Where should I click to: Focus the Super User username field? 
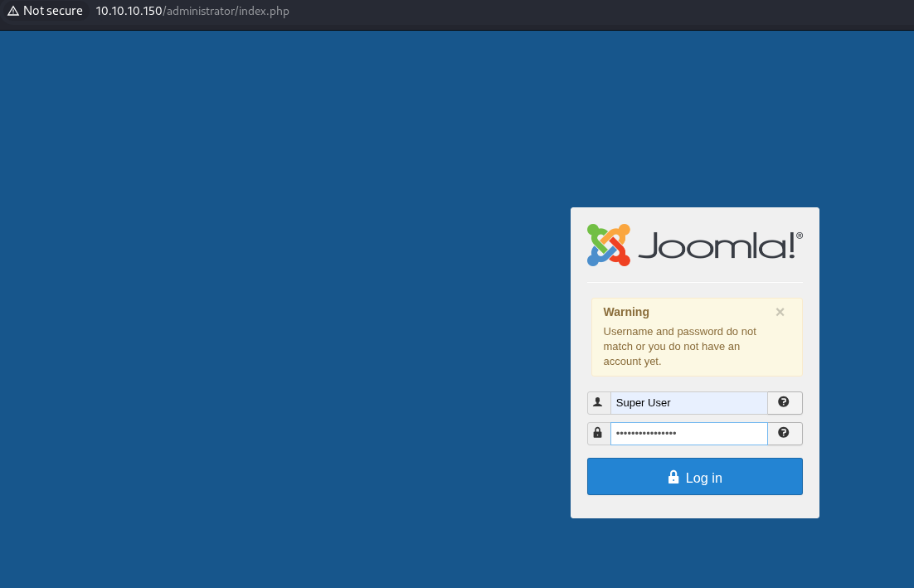tap(688, 403)
